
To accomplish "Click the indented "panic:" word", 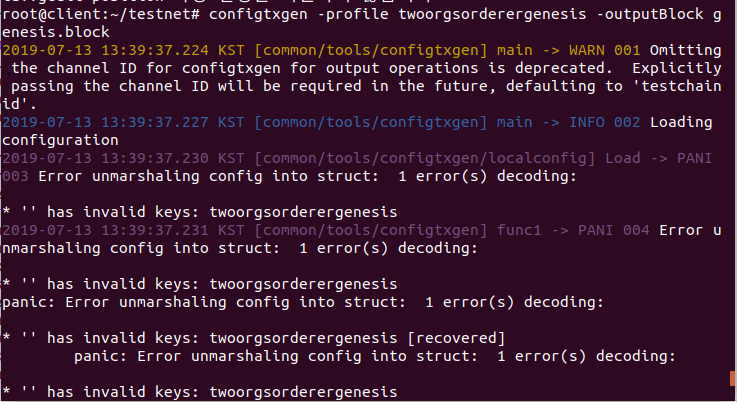I will click(99, 355).
